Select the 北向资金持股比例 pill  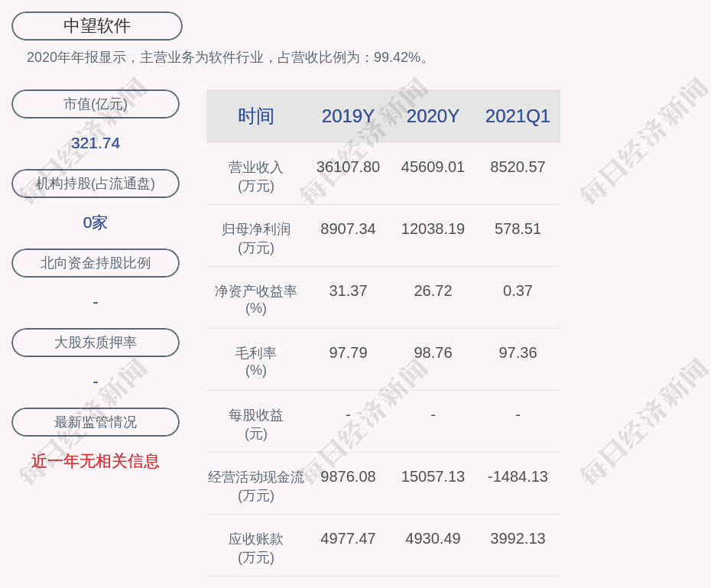coord(96,263)
